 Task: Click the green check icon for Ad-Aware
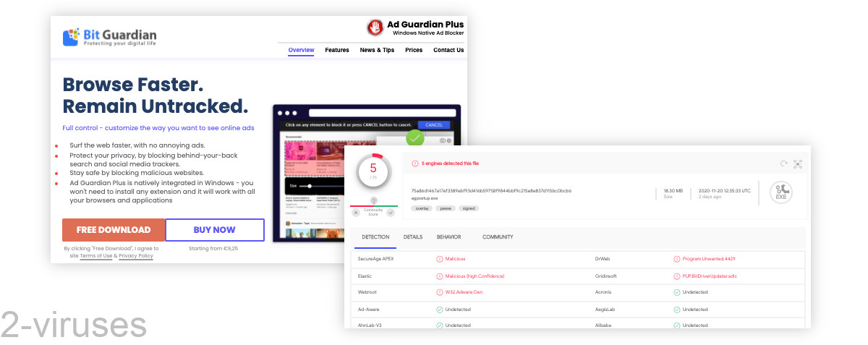[x=440, y=309]
